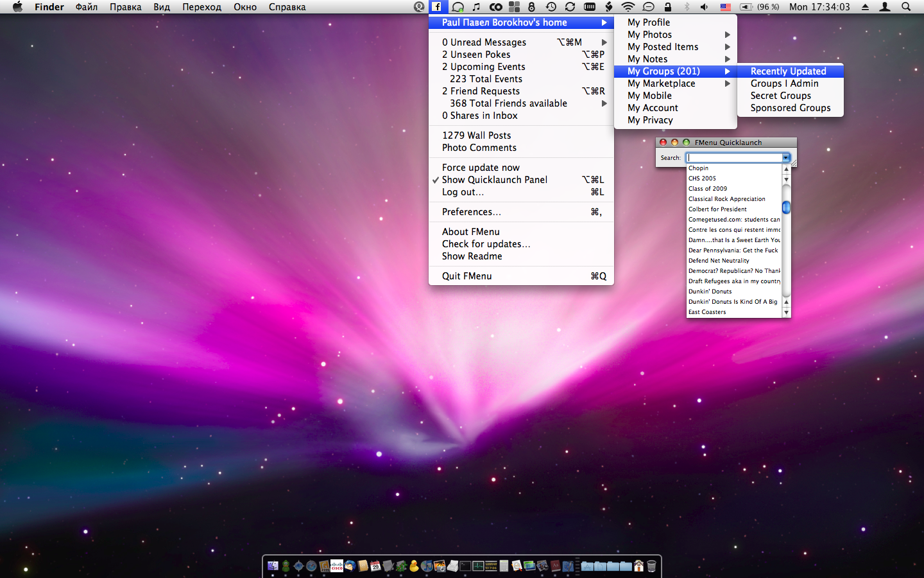Select East Coasters in the Quicklaunch list

tap(734, 312)
